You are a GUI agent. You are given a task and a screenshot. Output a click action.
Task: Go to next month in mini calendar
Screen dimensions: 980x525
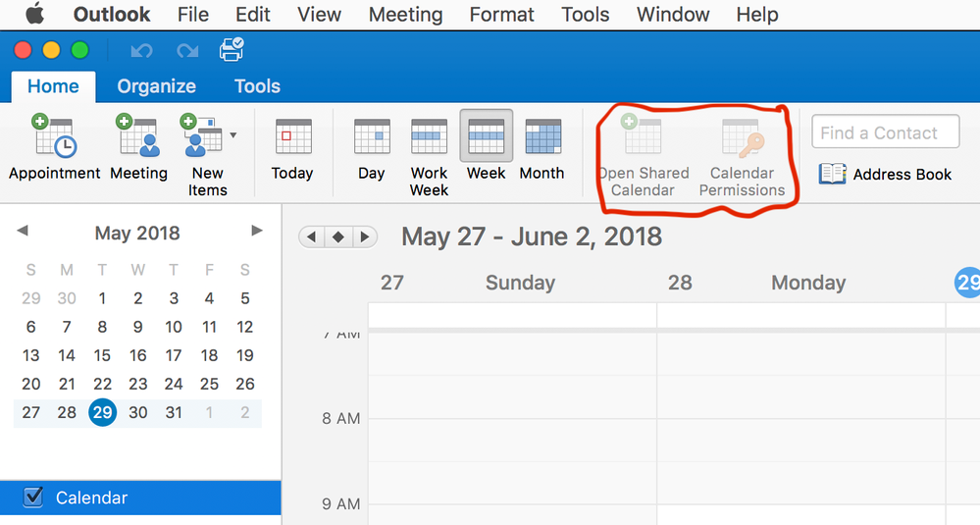click(256, 231)
